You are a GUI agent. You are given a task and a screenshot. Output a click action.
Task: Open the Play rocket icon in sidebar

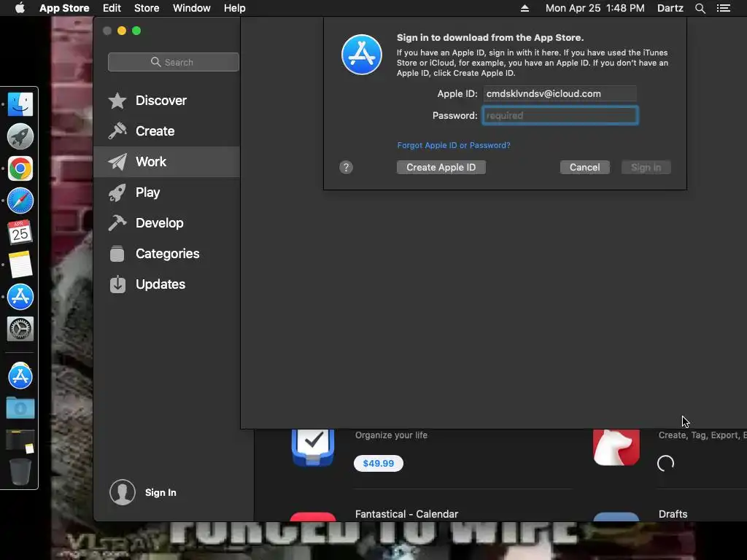(x=117, y=192)
